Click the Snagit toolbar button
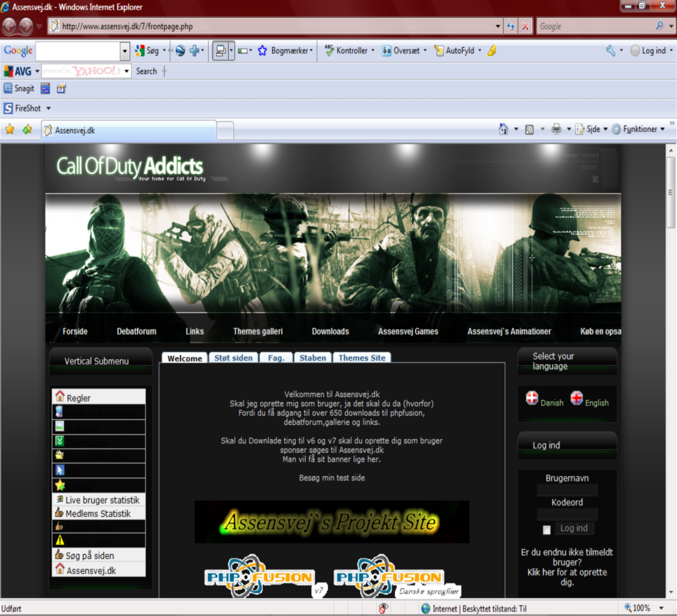Screen dimensions: 677x616 click(x=19, y=88)
